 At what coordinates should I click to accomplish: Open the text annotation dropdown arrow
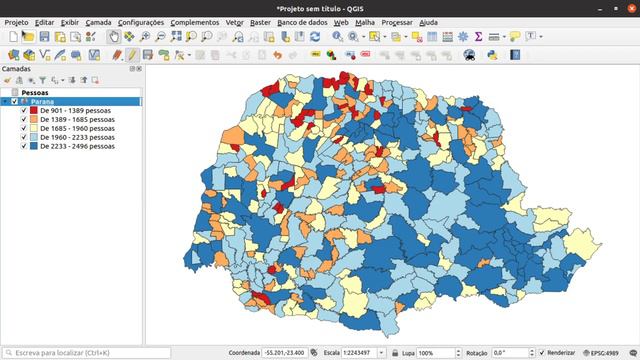541,37
